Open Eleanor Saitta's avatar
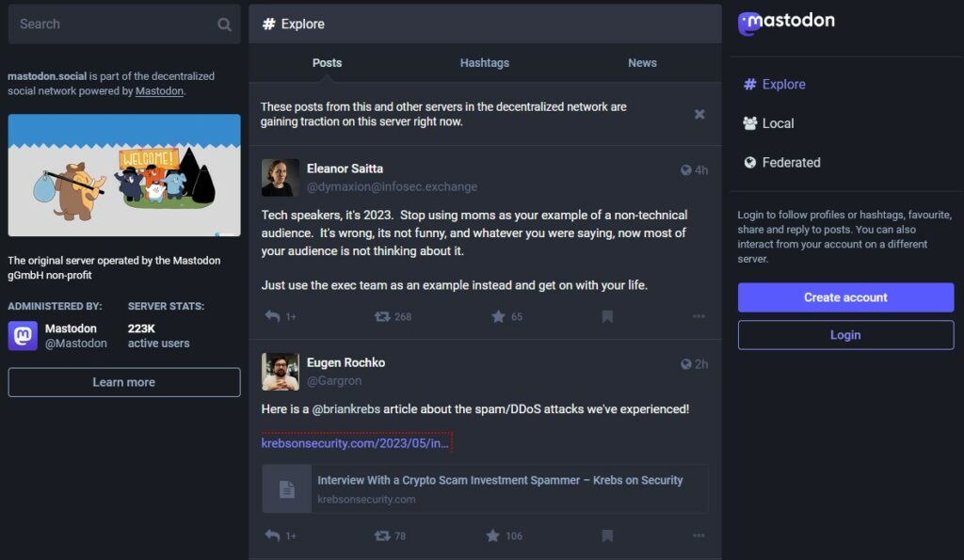Viewport: 964px width, 560px height. (x=281, y=178)
